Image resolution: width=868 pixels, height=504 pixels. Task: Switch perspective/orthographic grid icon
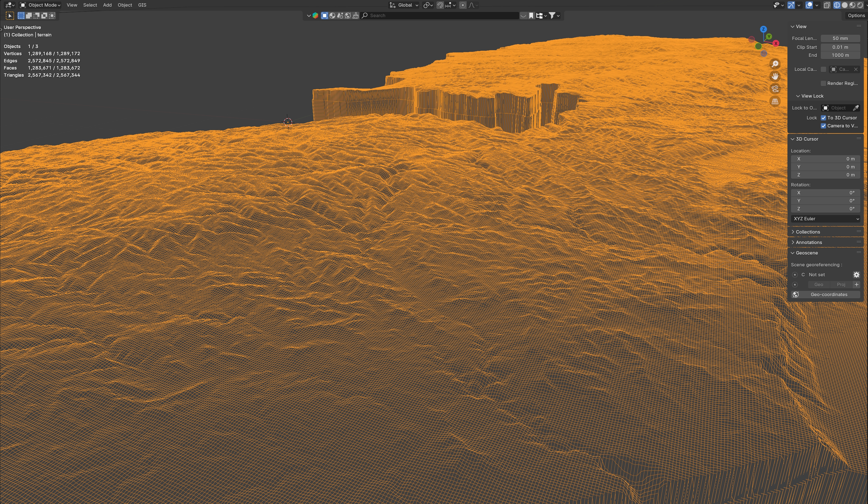click(775, 101)
